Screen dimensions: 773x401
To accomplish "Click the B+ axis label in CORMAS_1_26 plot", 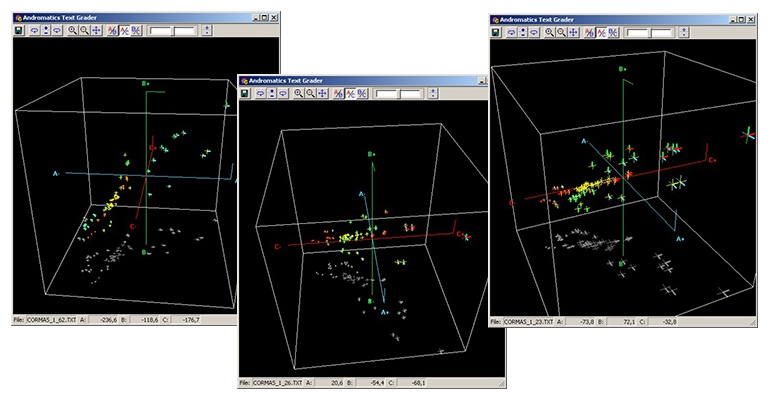I will (370, 154).
